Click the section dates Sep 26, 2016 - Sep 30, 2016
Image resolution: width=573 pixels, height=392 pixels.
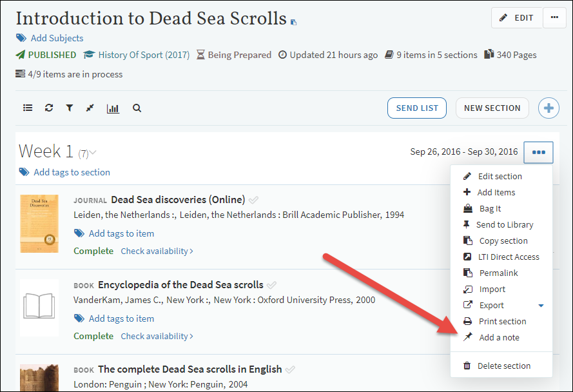tap(464, 152)
